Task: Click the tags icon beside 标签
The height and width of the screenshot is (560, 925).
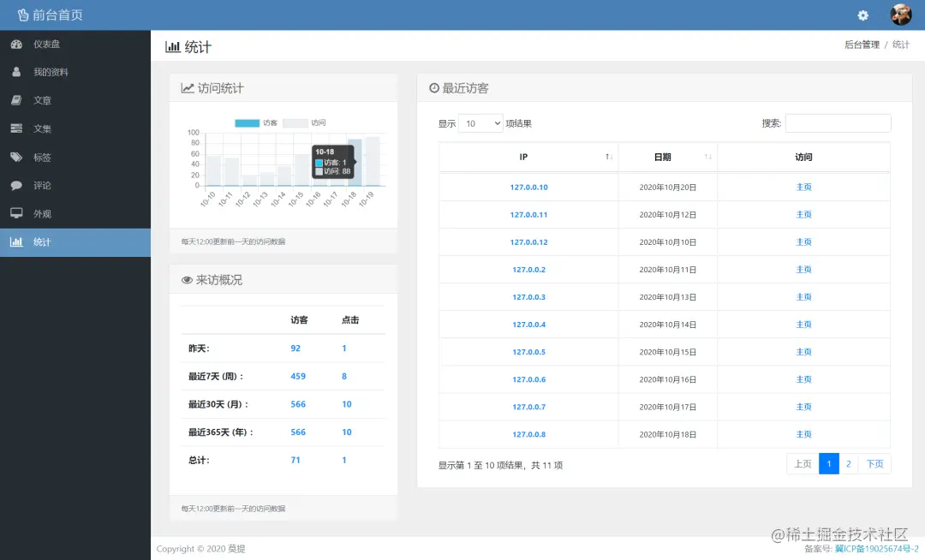Action: click(x=16, y=158)
